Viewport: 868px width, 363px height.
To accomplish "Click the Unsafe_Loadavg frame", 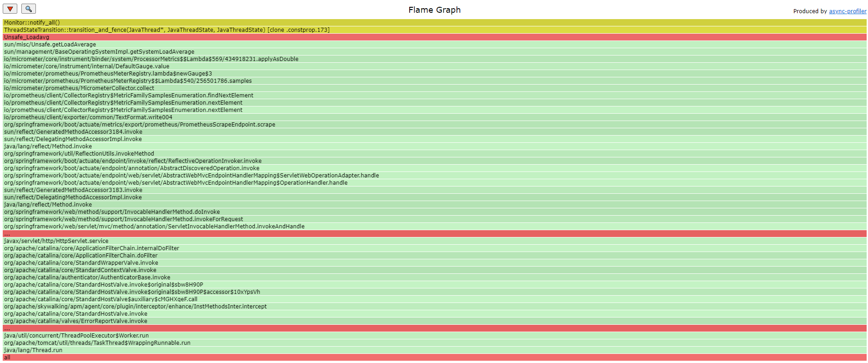I will tap(434, 37).
